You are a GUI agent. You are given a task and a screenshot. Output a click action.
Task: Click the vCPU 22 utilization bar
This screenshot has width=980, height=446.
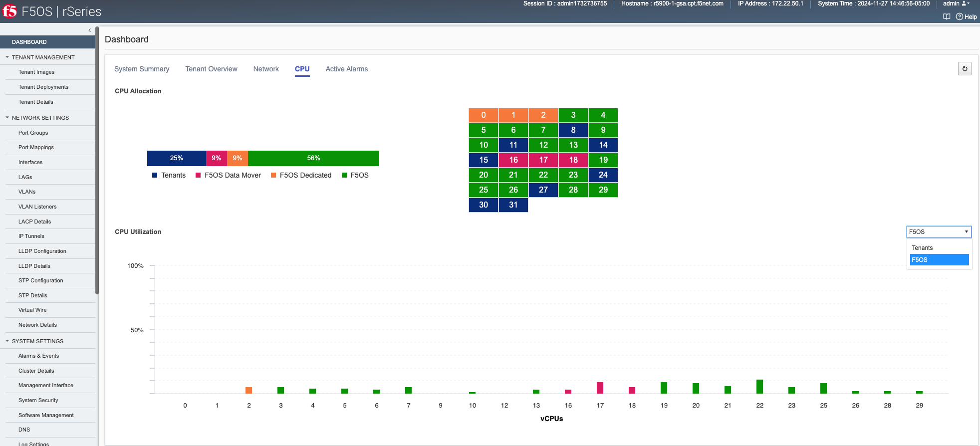pyautogui.click(x=759, y=387)
